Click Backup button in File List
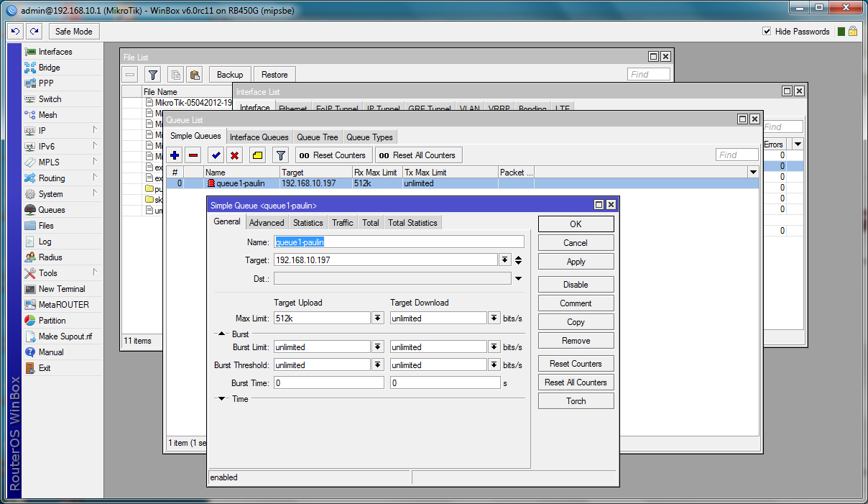Viewport: 868px width, 504px height. click(x=230, y=74)
